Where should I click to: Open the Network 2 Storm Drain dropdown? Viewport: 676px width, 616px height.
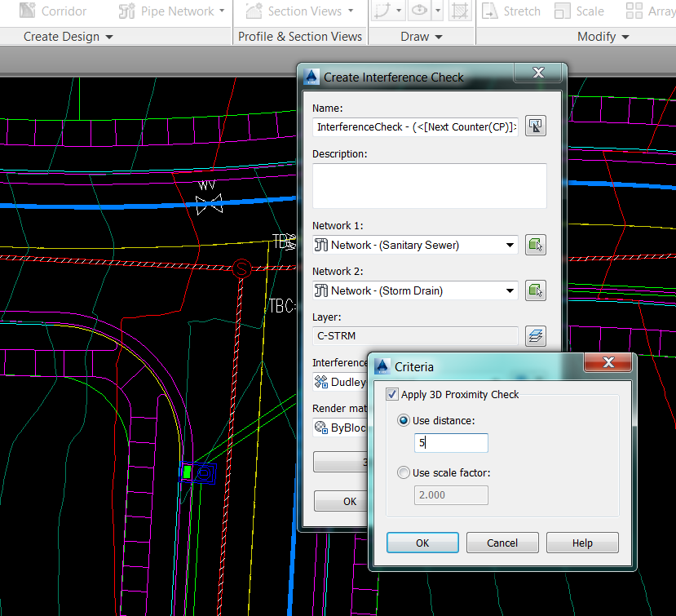509,290
